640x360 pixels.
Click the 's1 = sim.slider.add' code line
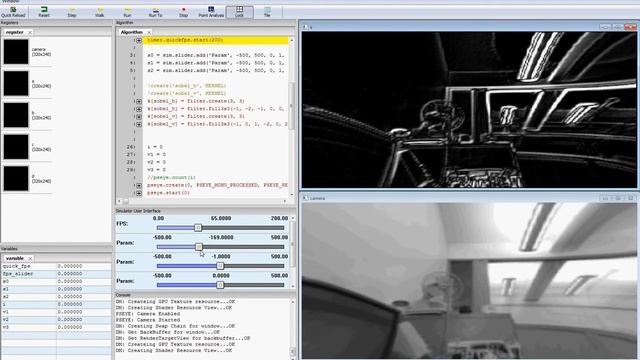pos(216,63)
